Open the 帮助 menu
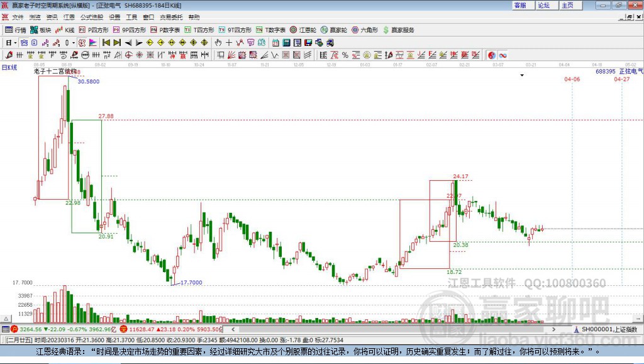644x364 pixels. (194, 17)
